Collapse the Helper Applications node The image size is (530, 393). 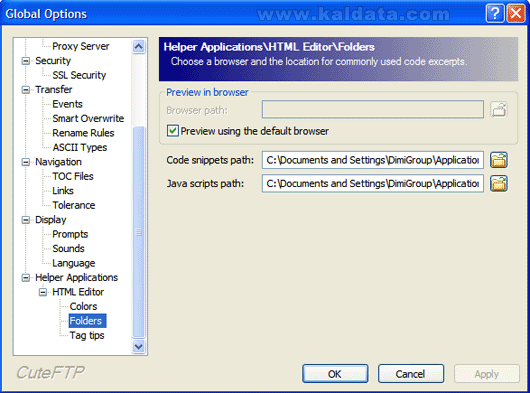click(x=26, y=278)
